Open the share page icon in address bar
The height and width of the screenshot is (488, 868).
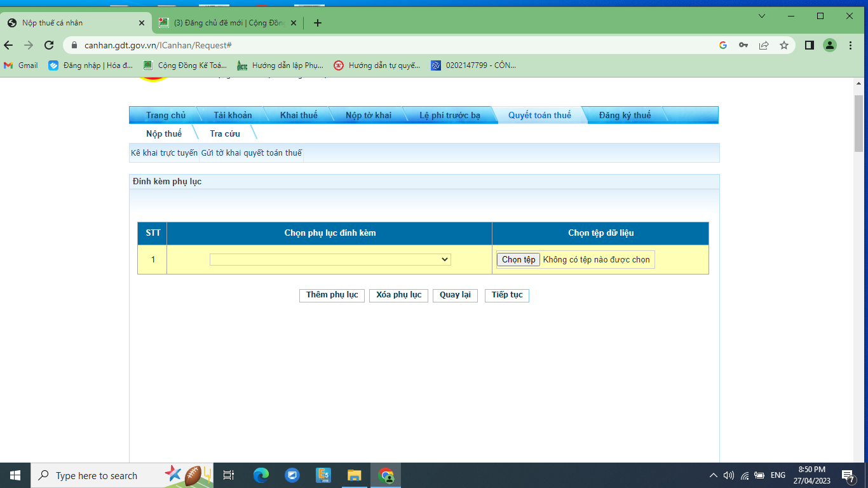(764, 45)
